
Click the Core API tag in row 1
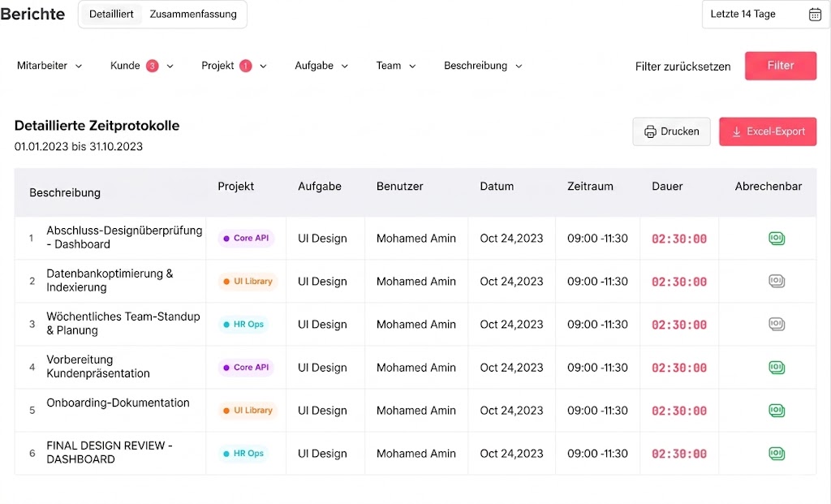point(246,239)
